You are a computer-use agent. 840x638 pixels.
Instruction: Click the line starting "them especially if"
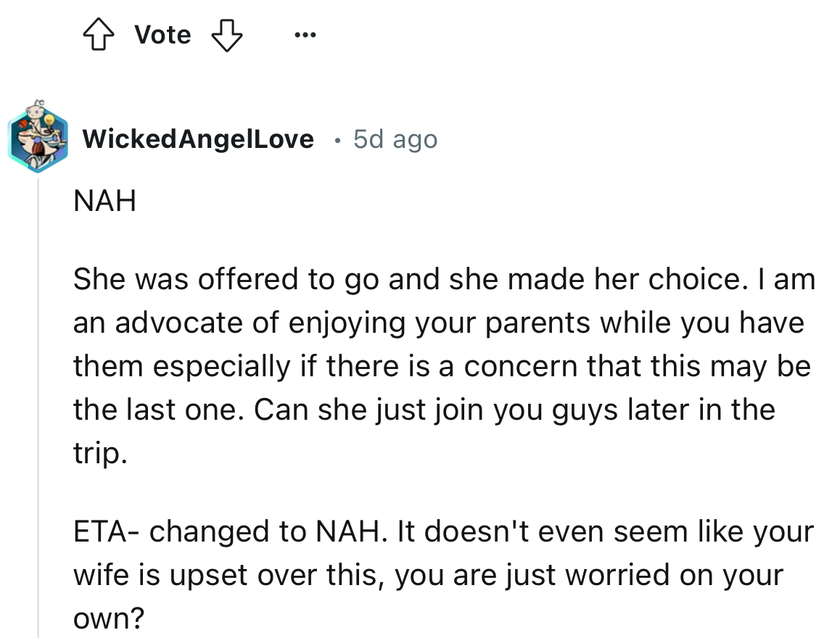tap(441, 366)
